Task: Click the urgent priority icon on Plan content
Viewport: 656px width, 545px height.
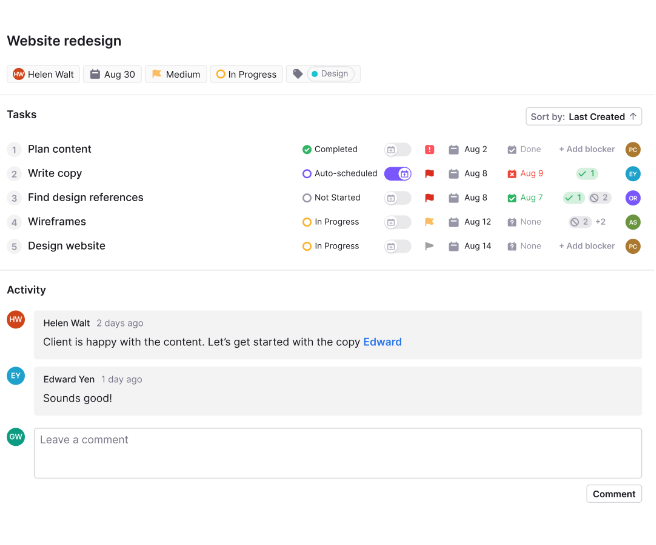Action: (x=429, y=149)
